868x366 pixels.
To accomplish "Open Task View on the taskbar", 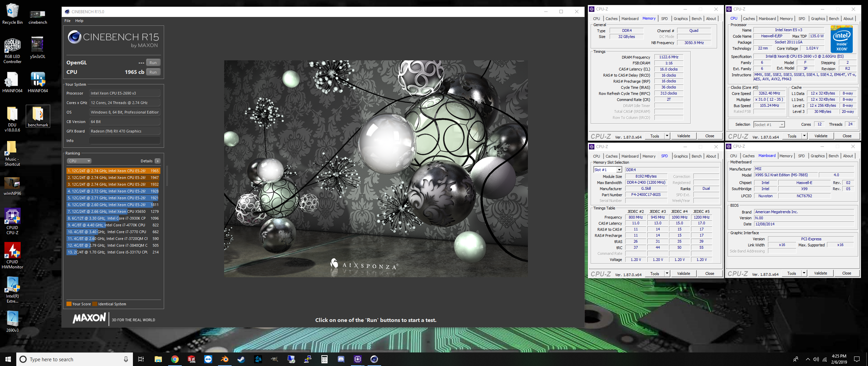I will 141,359.
